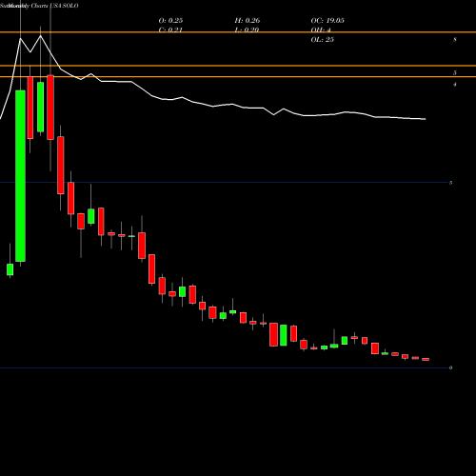Click the 'OC: 19.05' reading

327,20
